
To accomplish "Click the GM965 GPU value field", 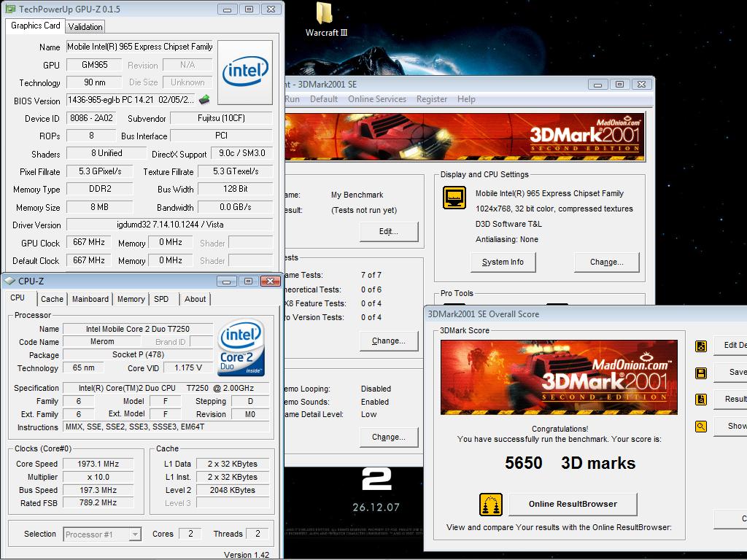I will (x=93, y=65).
